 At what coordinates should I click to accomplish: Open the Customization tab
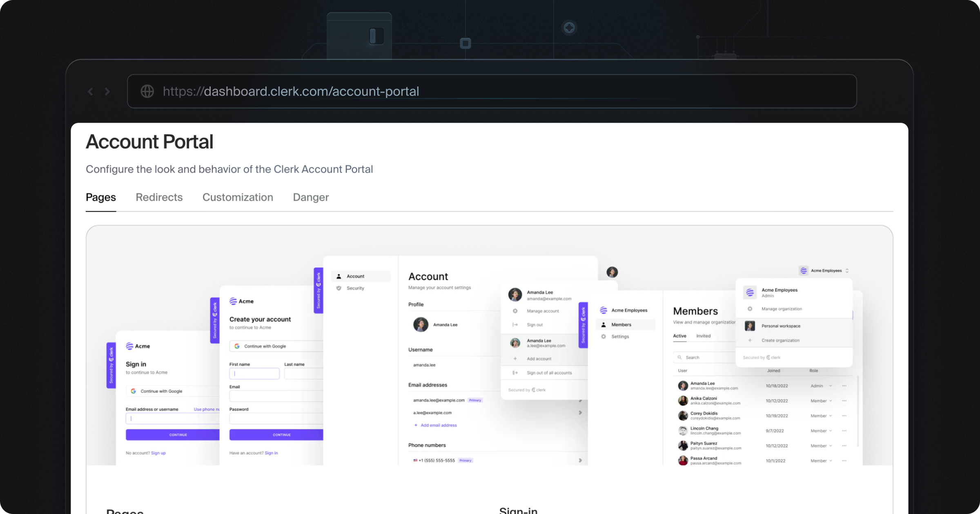238,197
